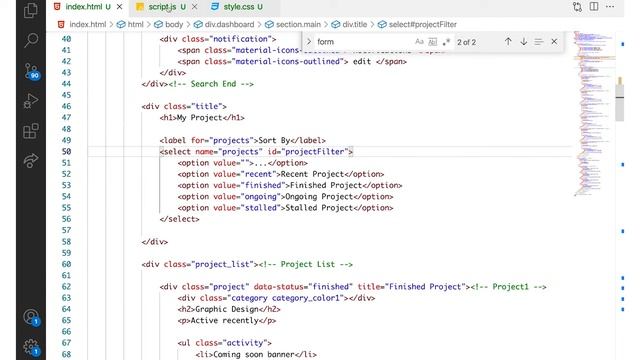Viewport: 640px width, 360px height.
Task: Click the closing select tag on line 56
Action: (x=180, y=219)
